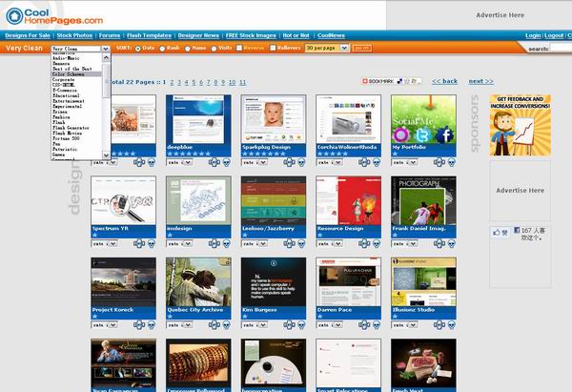The width and height of the screenshot is (572, 392).
Task: Open the rate dropdown under Quebec City Archive
Action: (x=179, y=325)
